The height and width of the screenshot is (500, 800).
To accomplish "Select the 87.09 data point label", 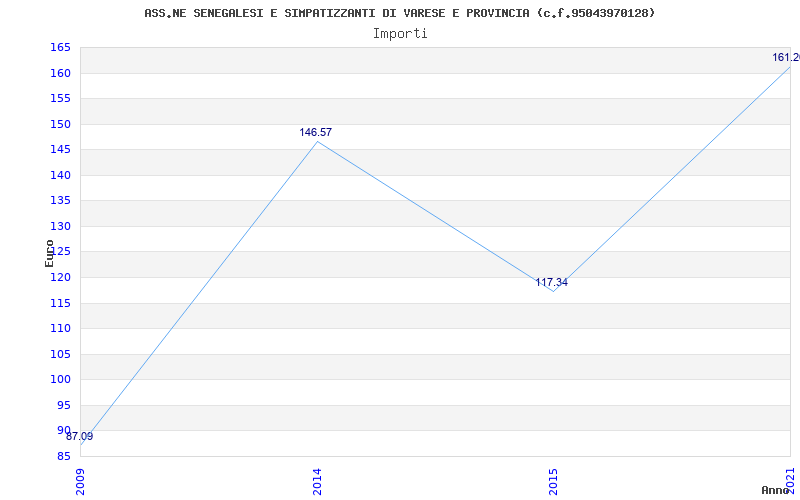I will coord(80,436).
